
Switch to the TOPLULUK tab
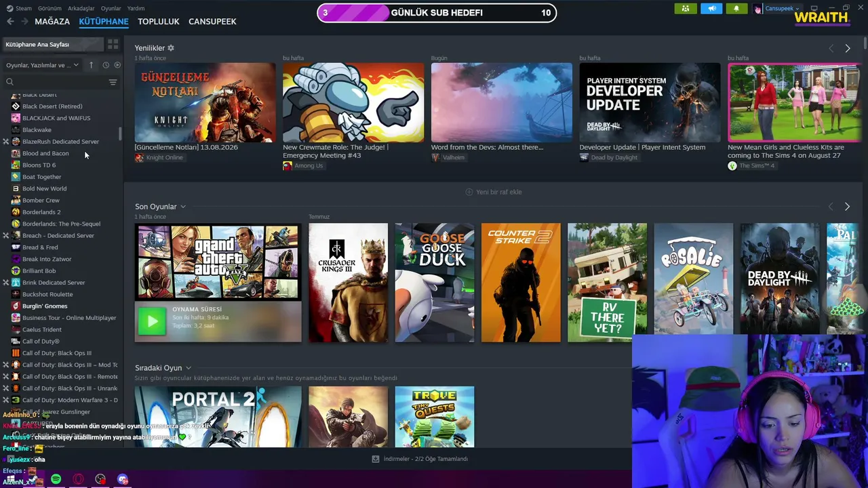(x=159, y=22)
